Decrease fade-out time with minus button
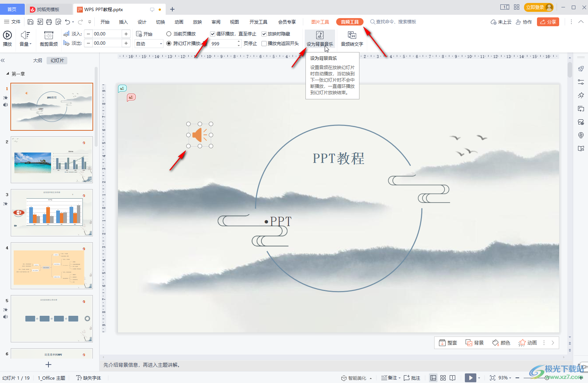This screenshot has height=383, width=588. (88, 43)
